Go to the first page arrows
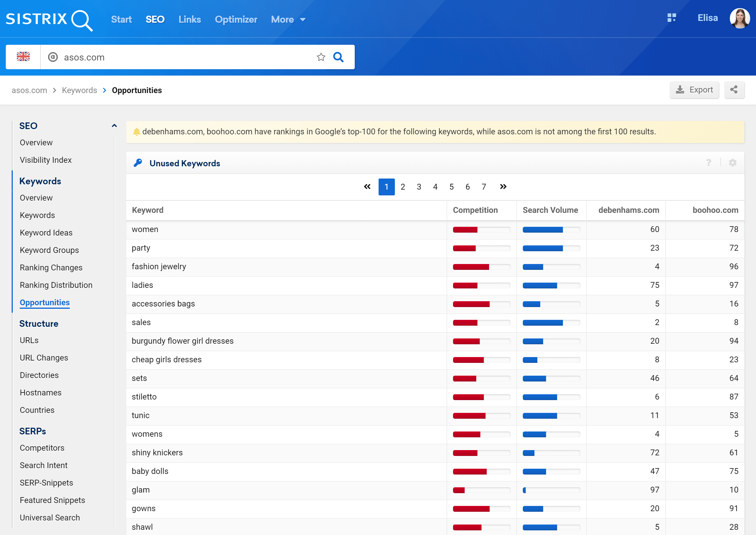The image size is (756, 535). (x=367, y=187)
